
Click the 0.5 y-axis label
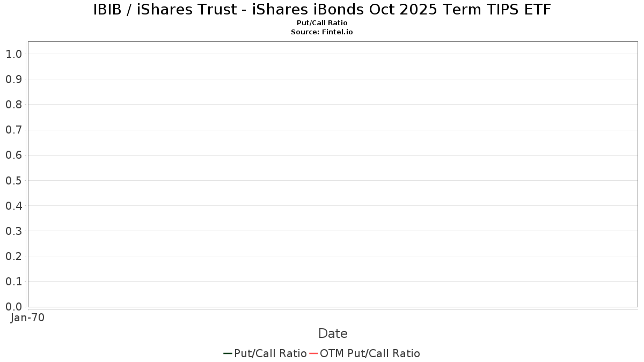coord(13,180)
